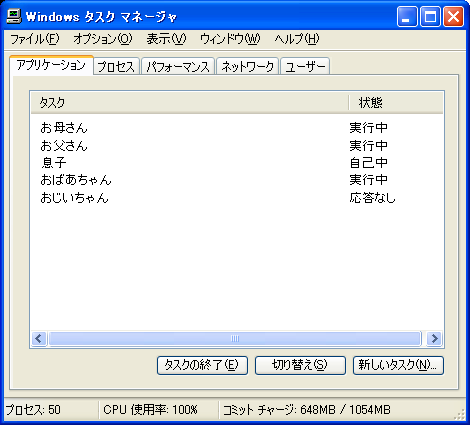Click the Task Manager title bar icon
Screen dimensions: 470x425
coord(14,16)
